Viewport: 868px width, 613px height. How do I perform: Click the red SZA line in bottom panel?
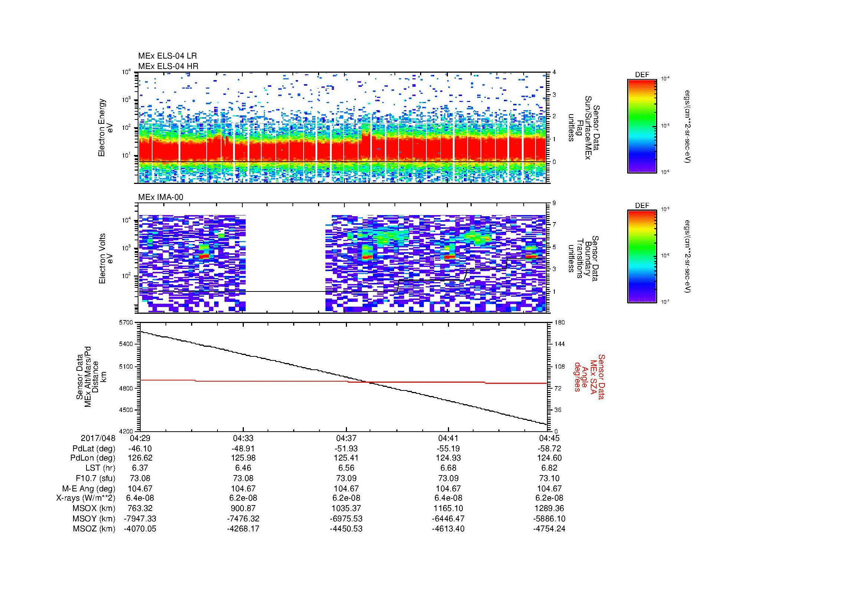tap(343, 382)
